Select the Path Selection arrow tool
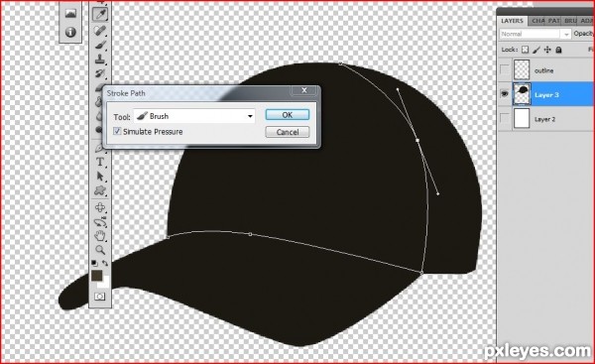This screenshot has height=364, width=595. [x=100, y=177]
